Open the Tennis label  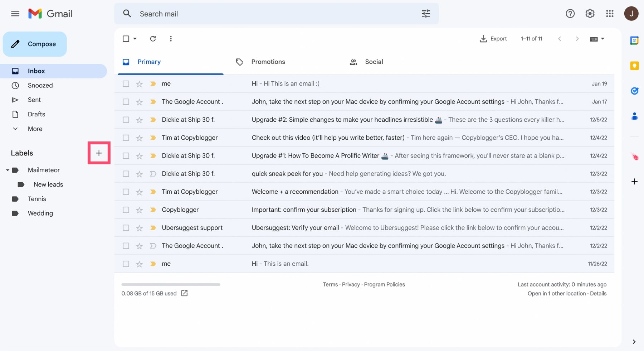[x=37, y=199]
